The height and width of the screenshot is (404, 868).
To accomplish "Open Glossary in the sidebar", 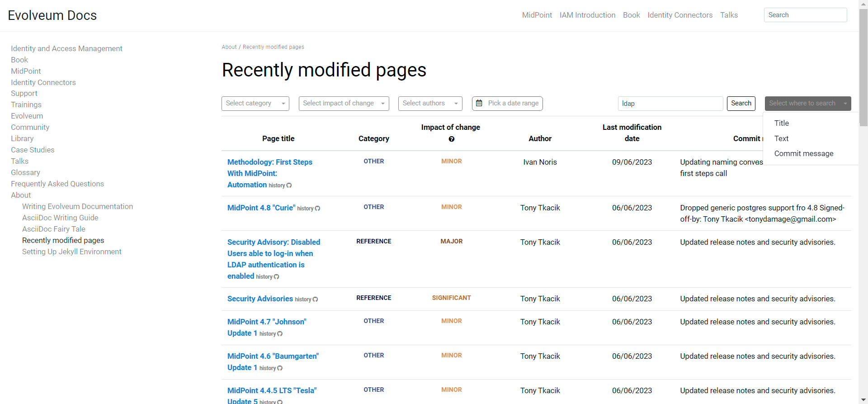I will pos(25,172).
